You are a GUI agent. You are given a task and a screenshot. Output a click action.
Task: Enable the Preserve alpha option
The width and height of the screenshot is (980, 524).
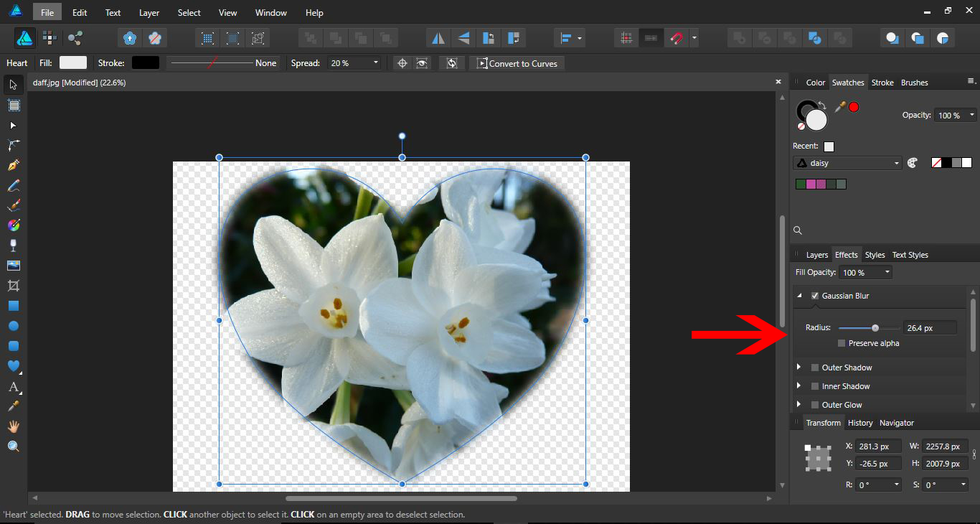[841, 343]
